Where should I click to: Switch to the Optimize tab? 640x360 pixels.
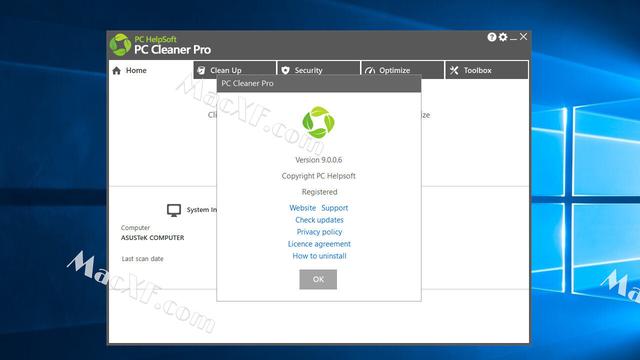pyautogui.click(x=403, y=69)
